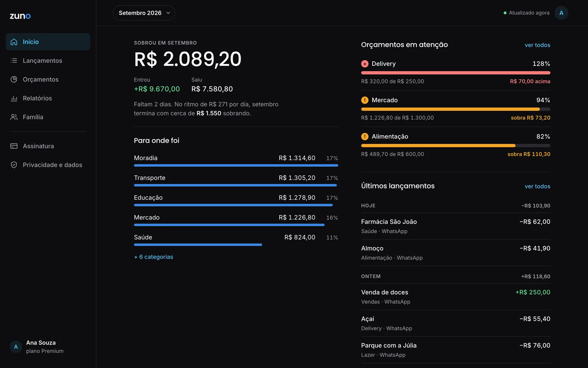This screenshot has height=368, width=588.
Task: Click the Almoço transaction row
Action: [456, 253]
